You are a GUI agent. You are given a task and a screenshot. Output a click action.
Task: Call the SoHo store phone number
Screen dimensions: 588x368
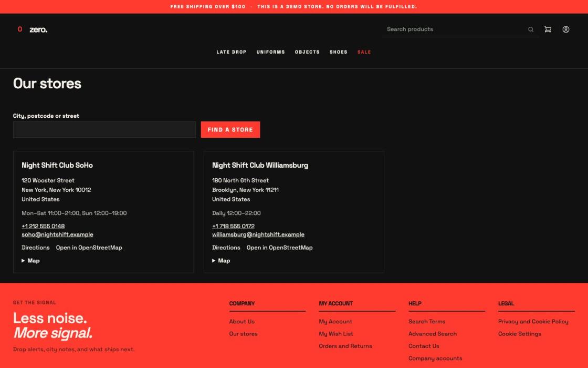43,226
